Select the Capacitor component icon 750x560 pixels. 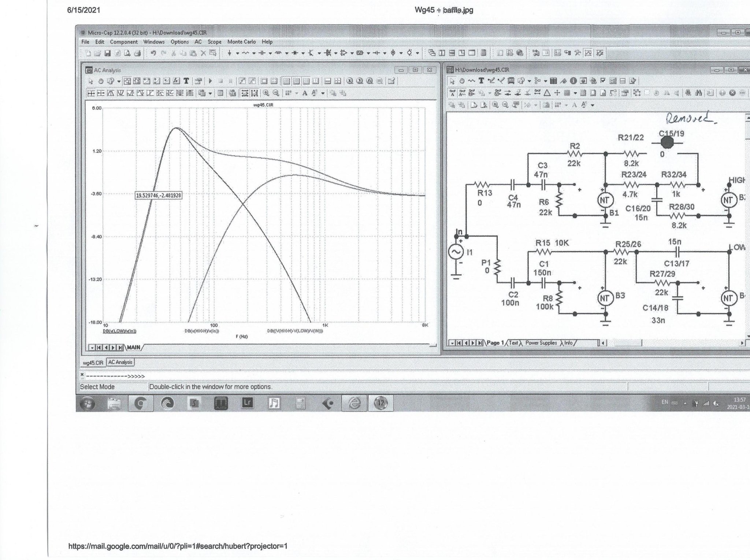coord(262,53)
